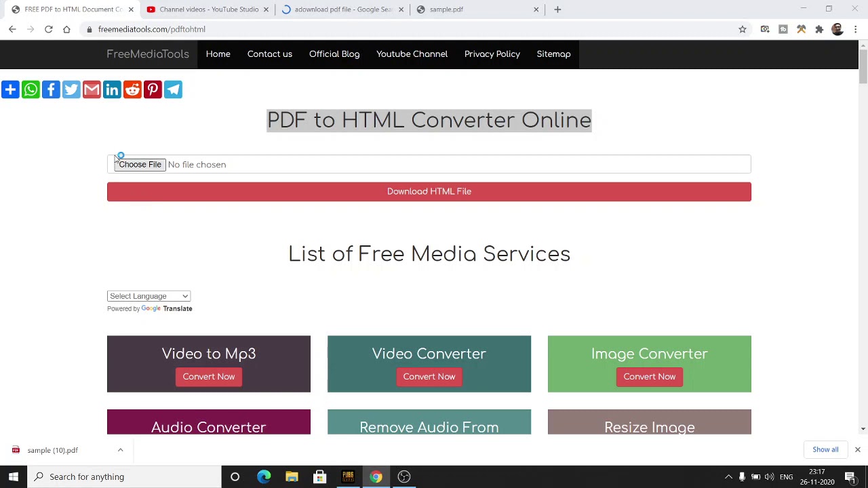
Task: Expand sample (10).pdf download options chevron
Action: point(120,450)
